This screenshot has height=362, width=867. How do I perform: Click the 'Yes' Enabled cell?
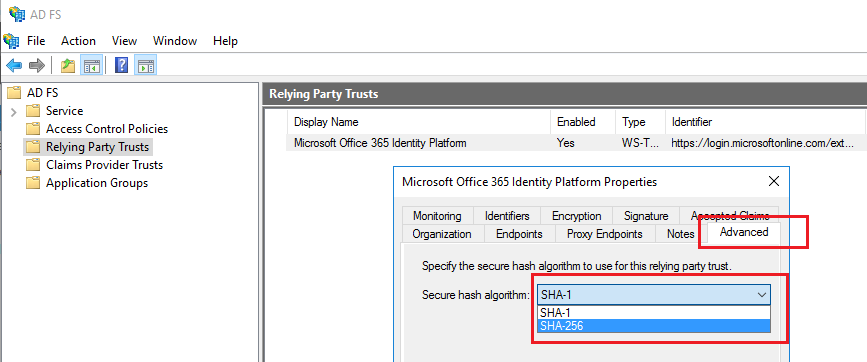pos(566,143)
